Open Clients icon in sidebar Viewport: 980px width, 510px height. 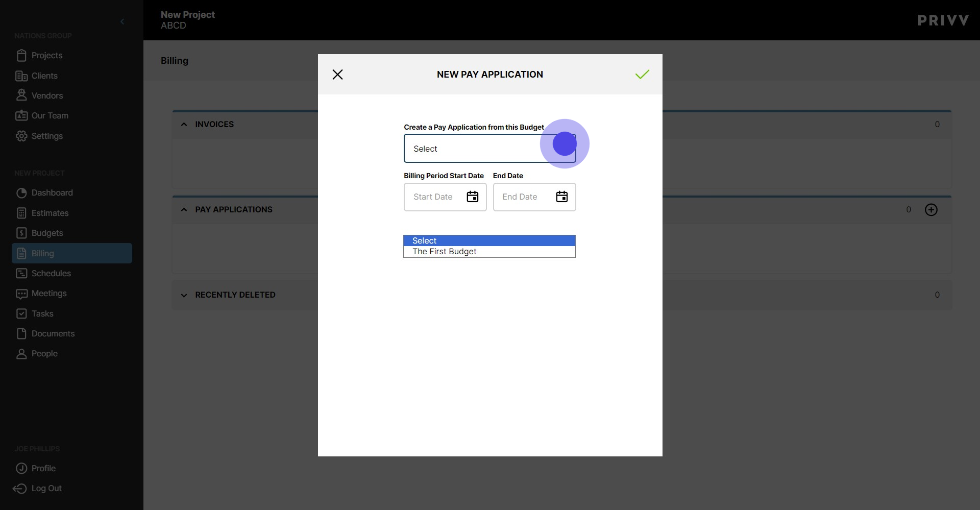pos(21,76)
